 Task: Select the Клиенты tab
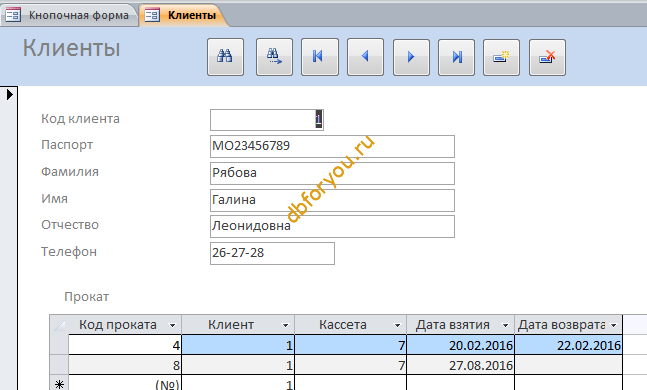(183, 15)
